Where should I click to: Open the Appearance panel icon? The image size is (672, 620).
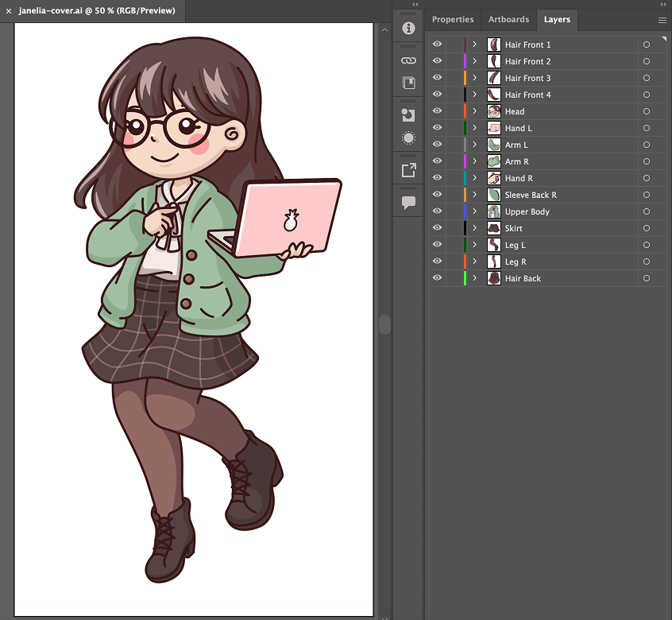coord(409,138)
